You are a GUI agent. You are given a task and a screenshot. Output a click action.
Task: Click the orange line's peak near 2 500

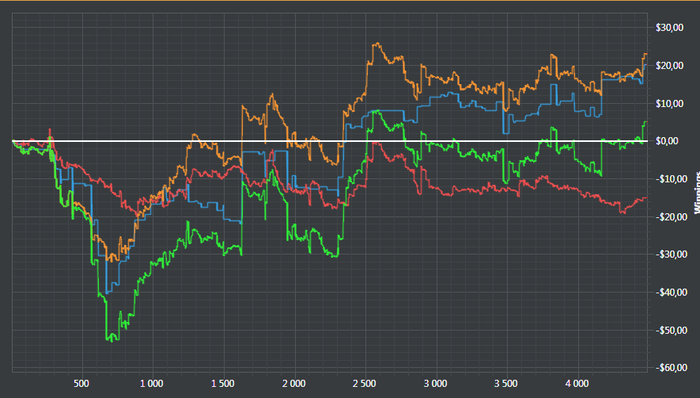377,43
